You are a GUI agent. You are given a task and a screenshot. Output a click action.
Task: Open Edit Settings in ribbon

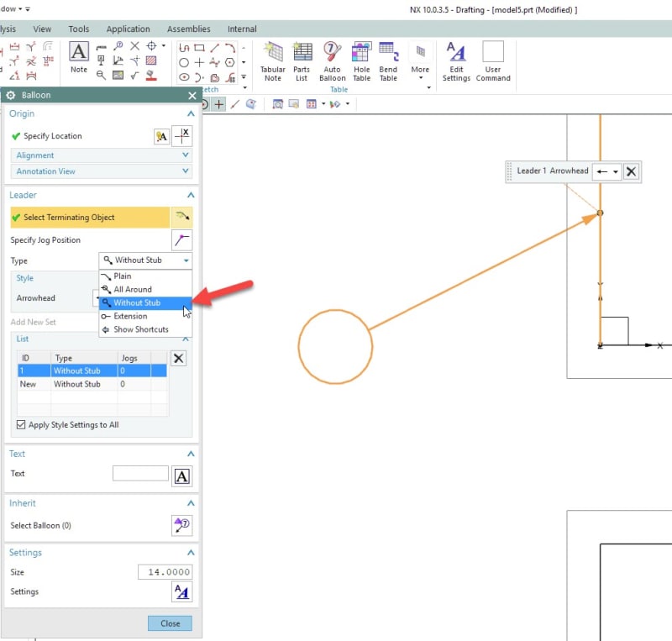point(456,61)
